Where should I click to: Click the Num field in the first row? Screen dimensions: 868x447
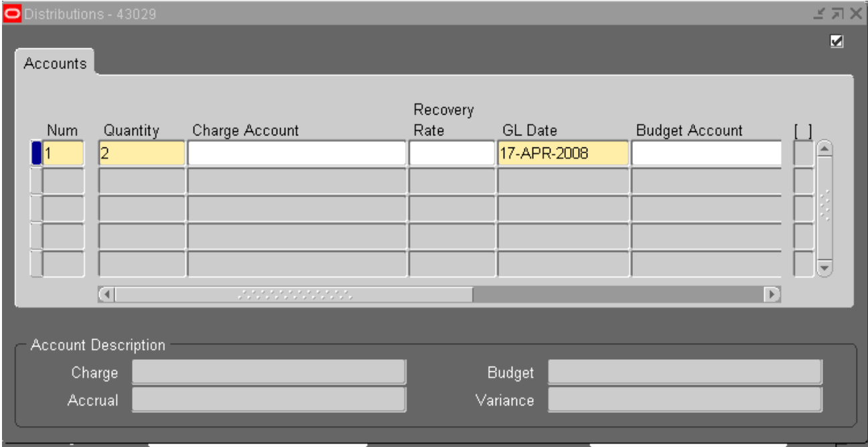pos(63,153)
